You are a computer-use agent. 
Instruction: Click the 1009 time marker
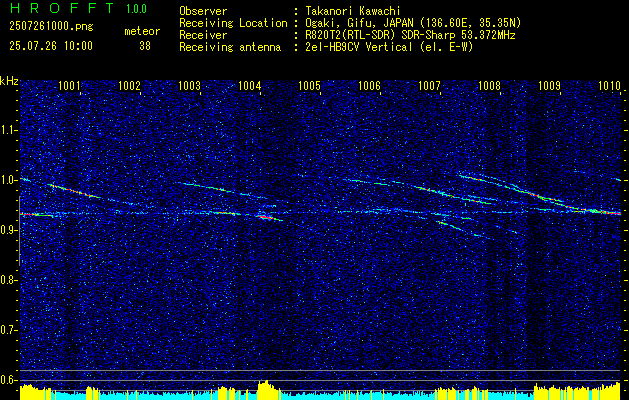[549, 85]
